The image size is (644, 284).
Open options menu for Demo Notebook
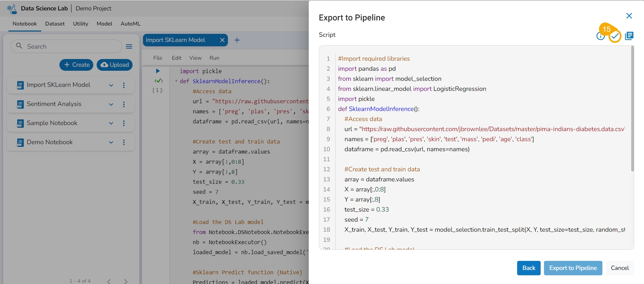pos(124,143)
